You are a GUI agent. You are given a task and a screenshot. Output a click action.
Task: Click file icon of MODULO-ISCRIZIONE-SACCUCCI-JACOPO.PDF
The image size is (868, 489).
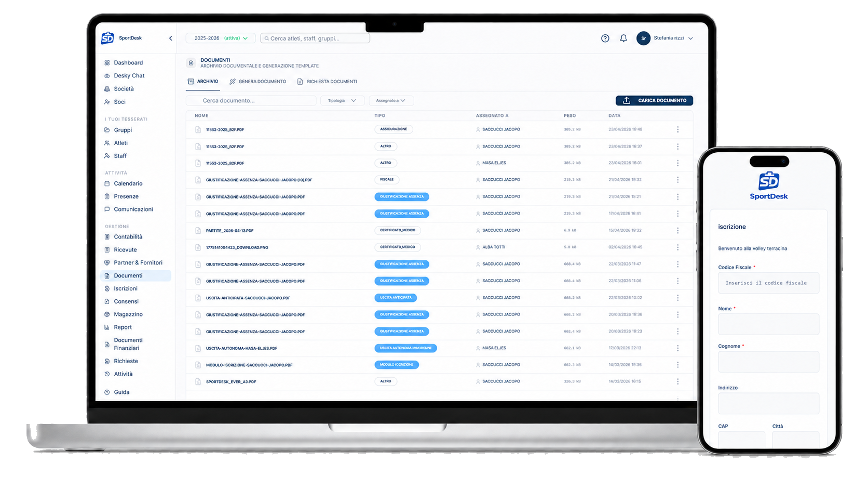point(198,365)
